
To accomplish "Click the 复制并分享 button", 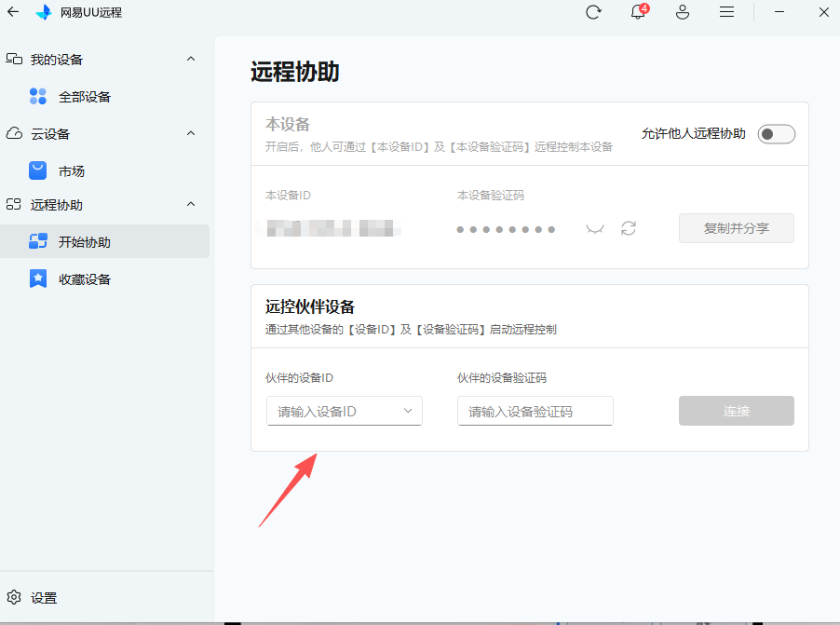I will [x=736, y=228].
